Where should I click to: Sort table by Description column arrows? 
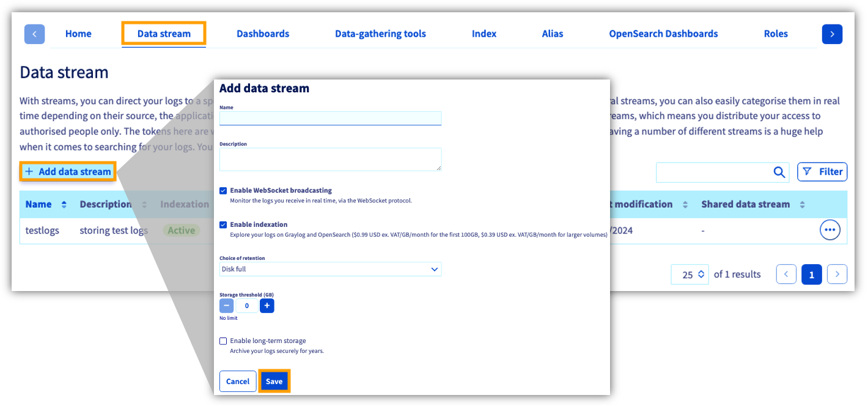(x=144, y=205)
